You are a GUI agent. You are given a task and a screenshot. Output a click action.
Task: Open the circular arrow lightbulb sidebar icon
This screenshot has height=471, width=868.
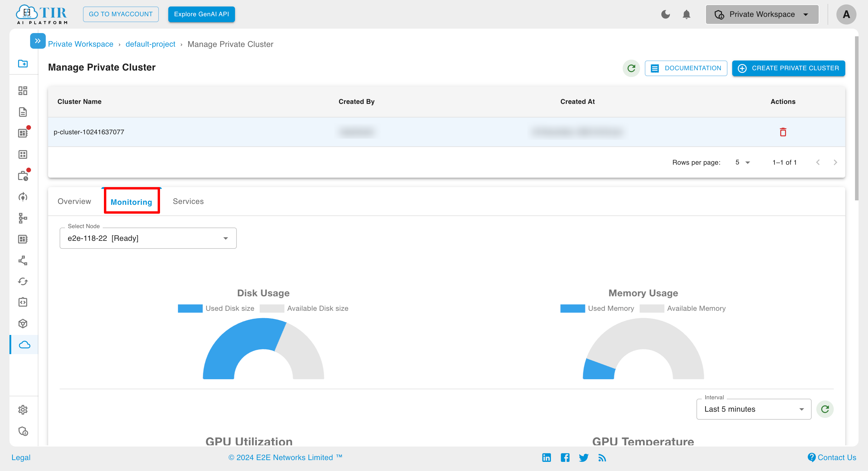click(23, 197)
